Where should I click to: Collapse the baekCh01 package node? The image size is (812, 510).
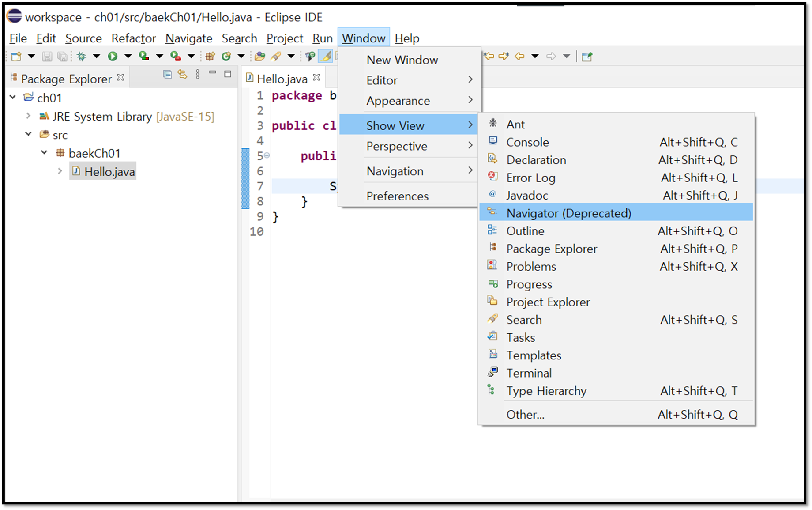click(x=44, y=152)
